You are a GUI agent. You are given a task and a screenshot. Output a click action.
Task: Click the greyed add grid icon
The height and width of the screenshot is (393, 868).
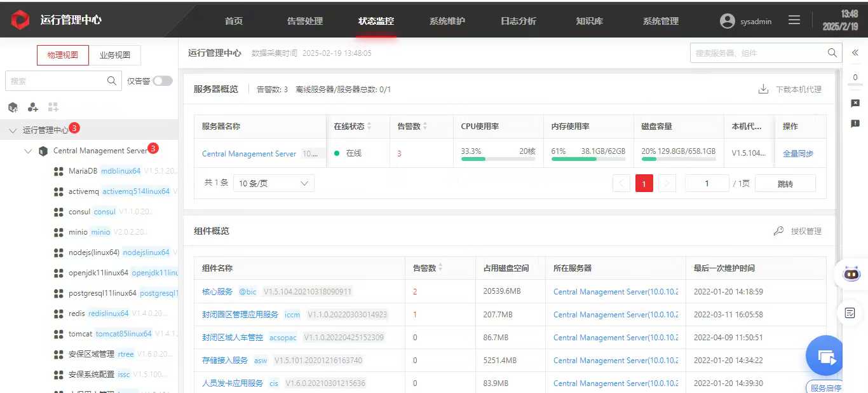53,107
